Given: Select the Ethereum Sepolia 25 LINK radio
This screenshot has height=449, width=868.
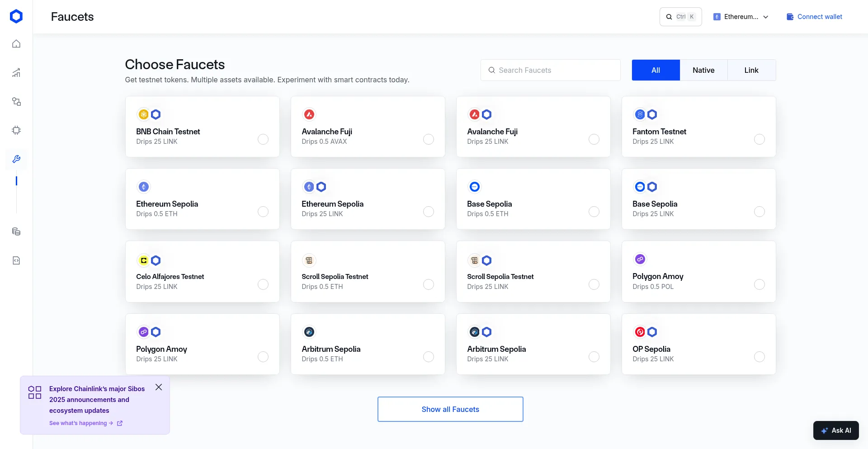Looking at the screenshot, I should (429, 212).
